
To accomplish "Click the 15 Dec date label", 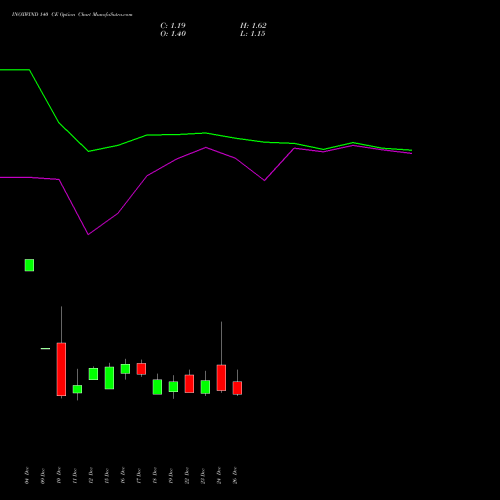I will click(107, 476).
